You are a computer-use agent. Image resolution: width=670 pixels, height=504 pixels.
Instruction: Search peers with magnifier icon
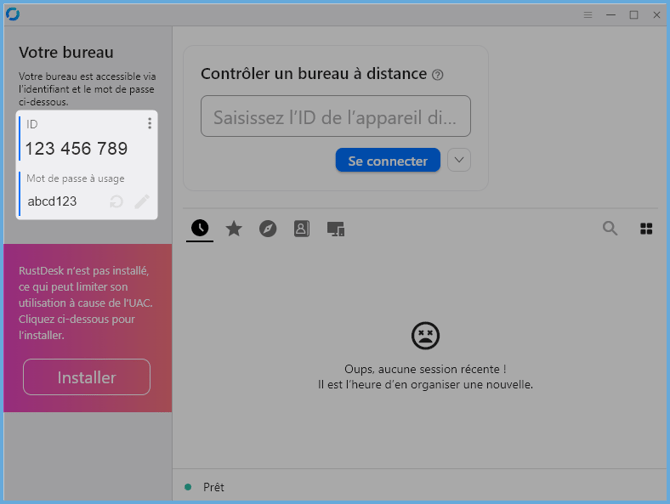[610, 229]
